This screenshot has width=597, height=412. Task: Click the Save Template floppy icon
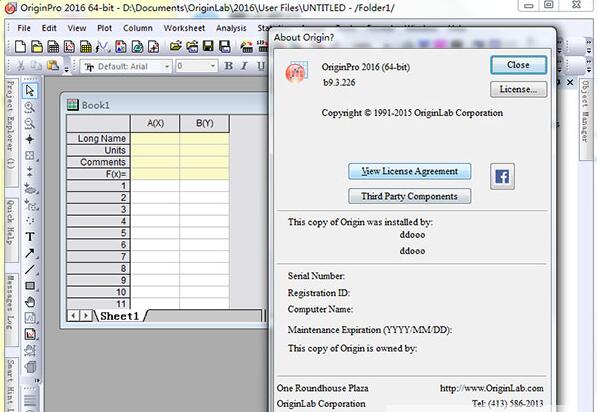click(225, 46)
